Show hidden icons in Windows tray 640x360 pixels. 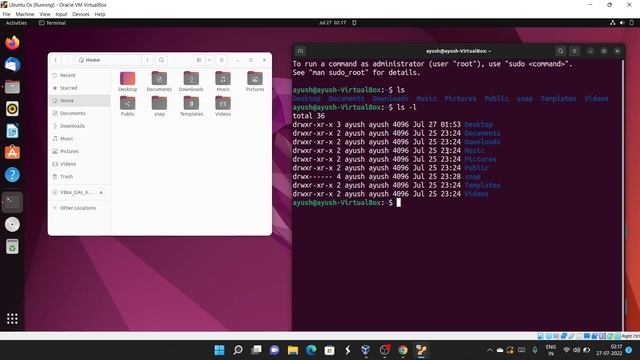point(490,350)
